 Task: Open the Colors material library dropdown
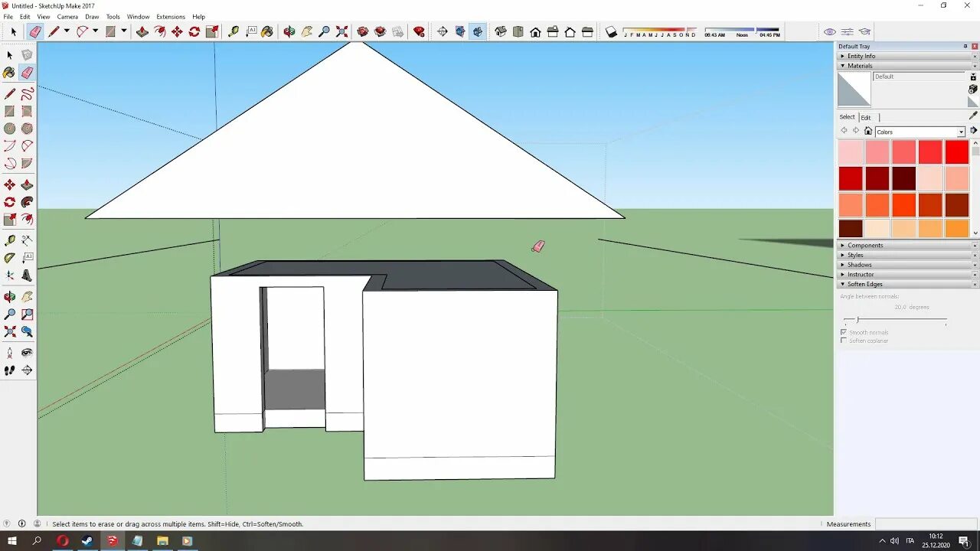(961, 132)
